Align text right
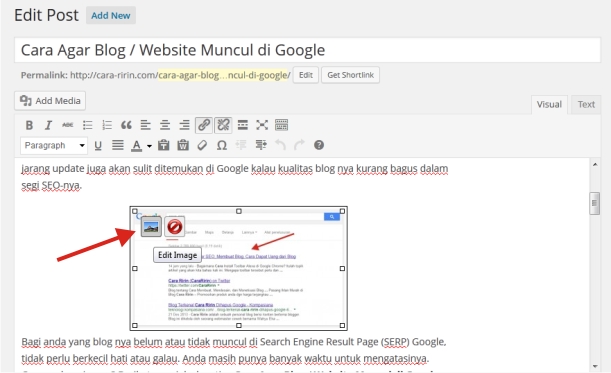Image resolution: width=611 pixels, height=373 pixels. coord(184,125)
